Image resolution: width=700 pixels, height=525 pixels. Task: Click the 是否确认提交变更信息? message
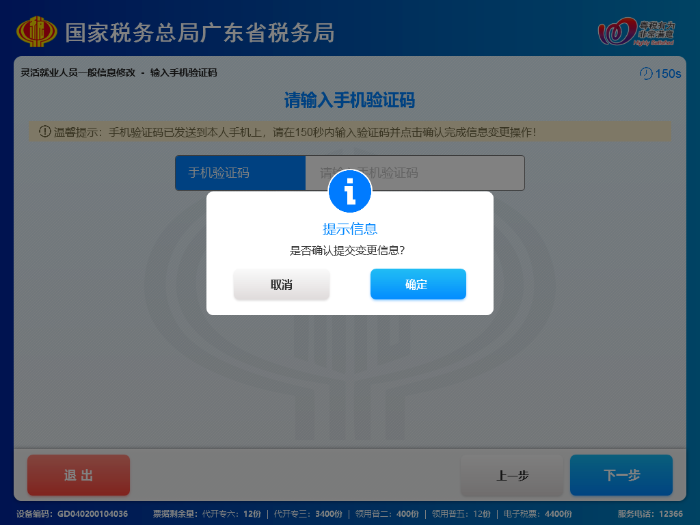pyautogui.click(x=347, y=250)
